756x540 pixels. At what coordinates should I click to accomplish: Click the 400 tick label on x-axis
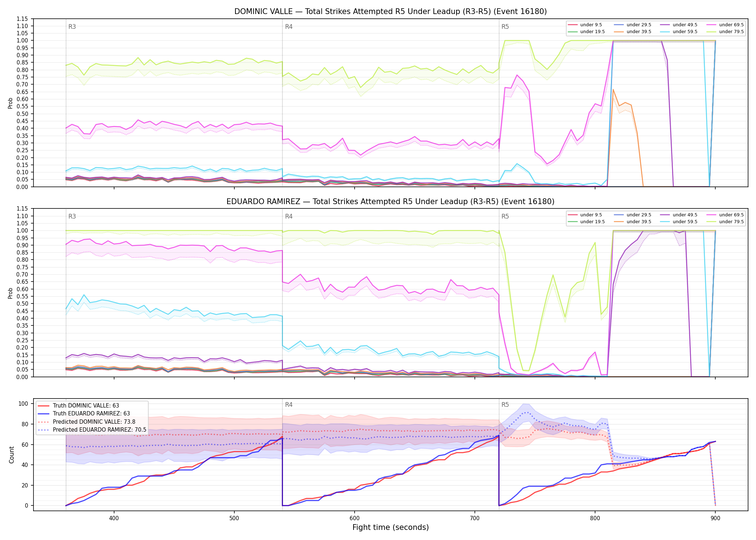(114, 518)
